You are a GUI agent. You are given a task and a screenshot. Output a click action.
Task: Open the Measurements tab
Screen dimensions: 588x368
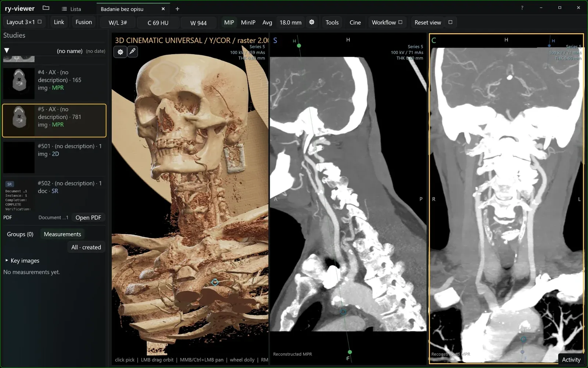pos(62,234)
